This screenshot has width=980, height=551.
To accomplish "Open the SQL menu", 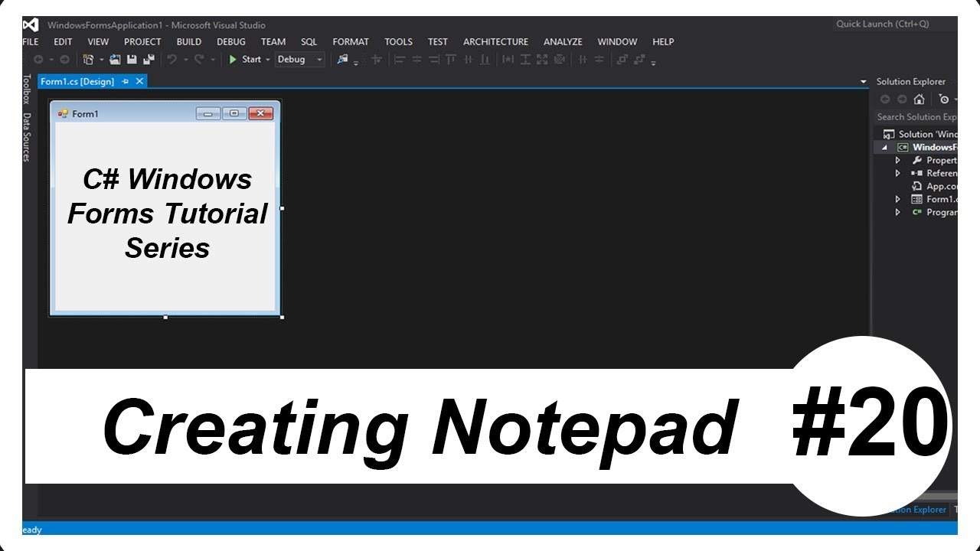I will pos(309,41).
